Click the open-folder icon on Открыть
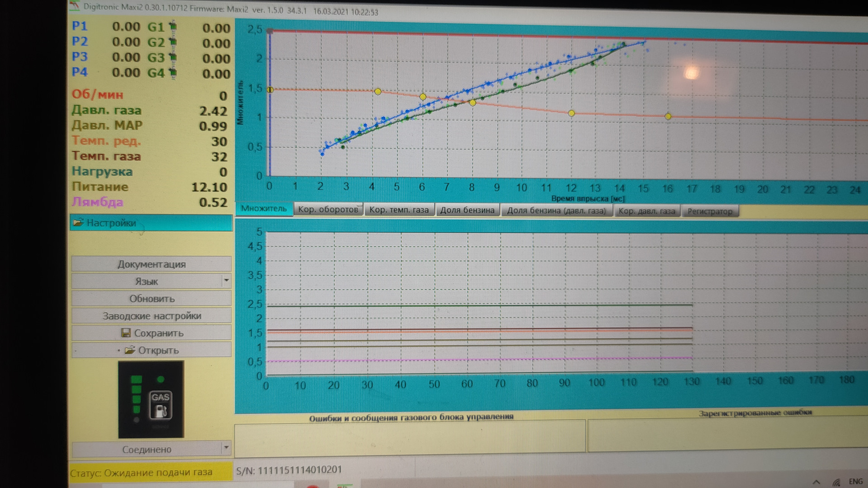Image resolution: width=868 pixels, height=488 pixels. (x=130, y=350)
